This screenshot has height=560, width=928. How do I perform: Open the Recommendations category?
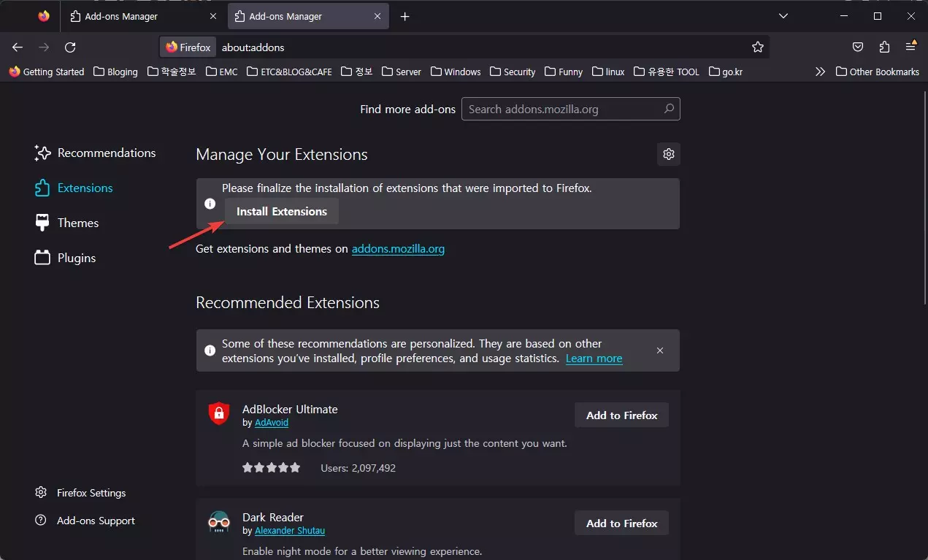pos(95,153)
